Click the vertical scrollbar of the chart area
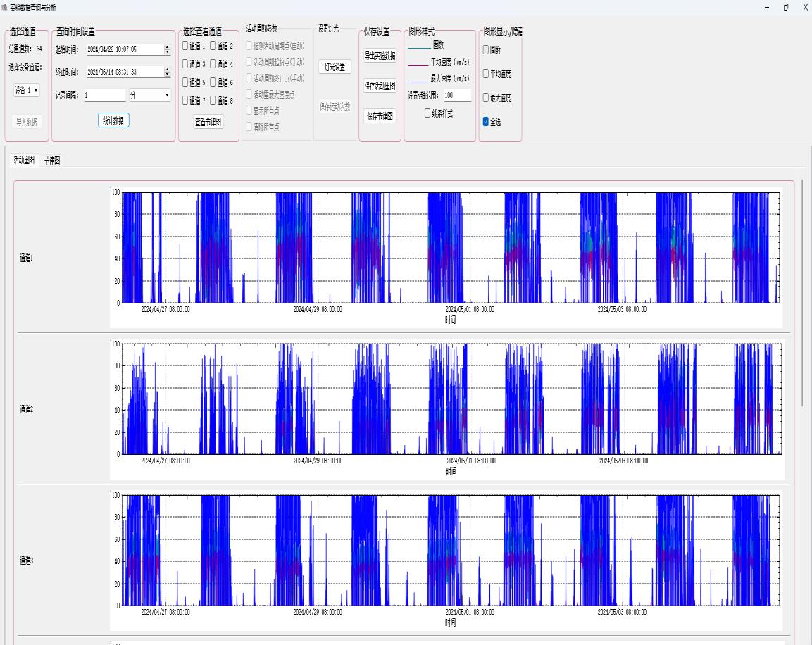812x645 pixels. point(803,289)
